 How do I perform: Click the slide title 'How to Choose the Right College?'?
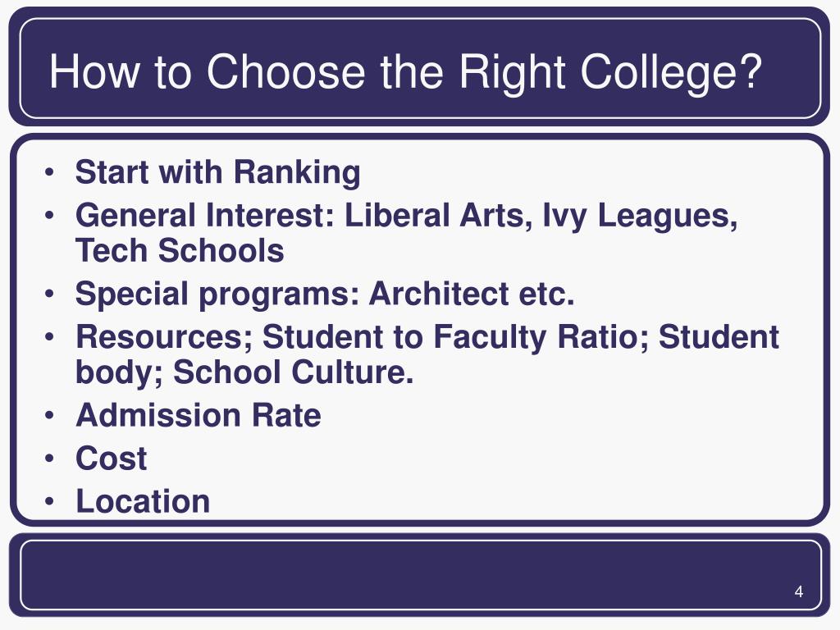click(x=405, y=73)
